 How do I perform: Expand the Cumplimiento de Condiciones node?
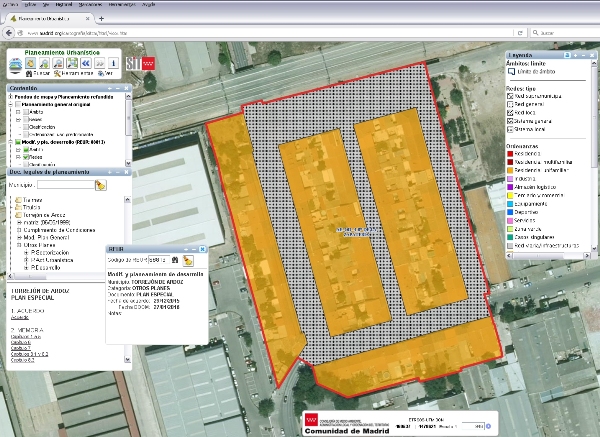click(x=19, y=230)
